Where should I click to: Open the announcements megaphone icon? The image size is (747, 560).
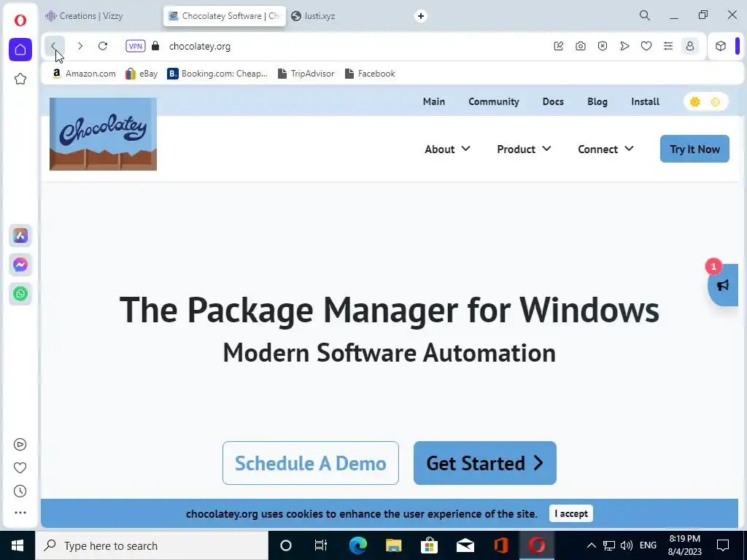tap(723, 285)
